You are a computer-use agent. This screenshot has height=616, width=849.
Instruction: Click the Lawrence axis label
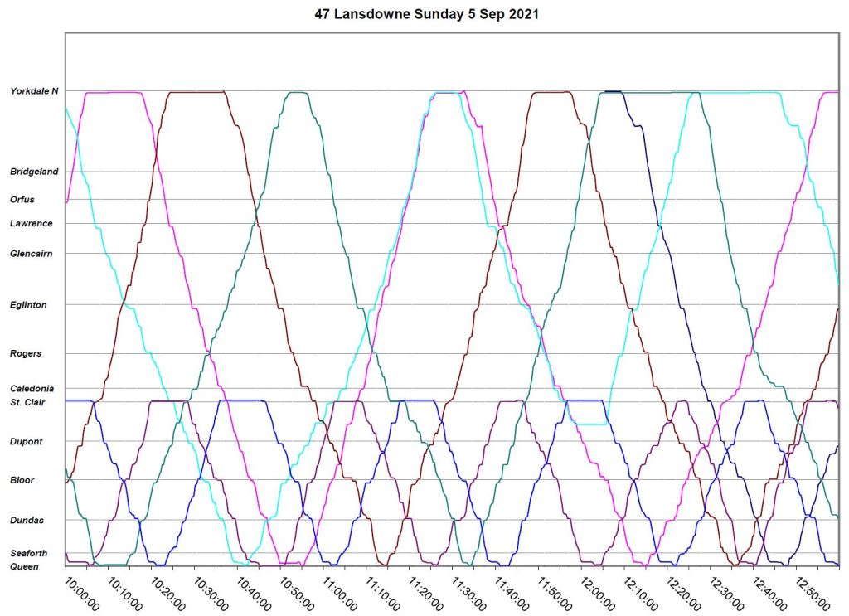point(31,223)
